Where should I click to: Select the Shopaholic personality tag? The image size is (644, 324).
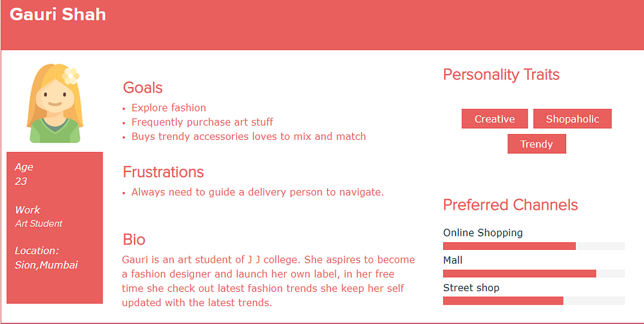[x=572, y=119]
